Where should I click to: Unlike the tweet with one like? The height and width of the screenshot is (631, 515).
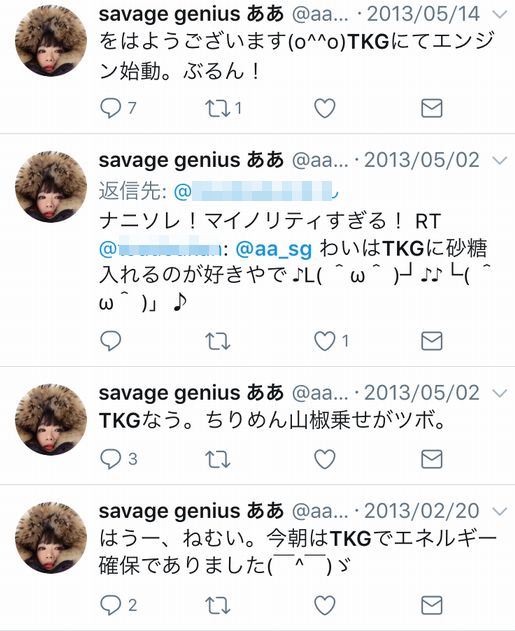coord(325,341)
